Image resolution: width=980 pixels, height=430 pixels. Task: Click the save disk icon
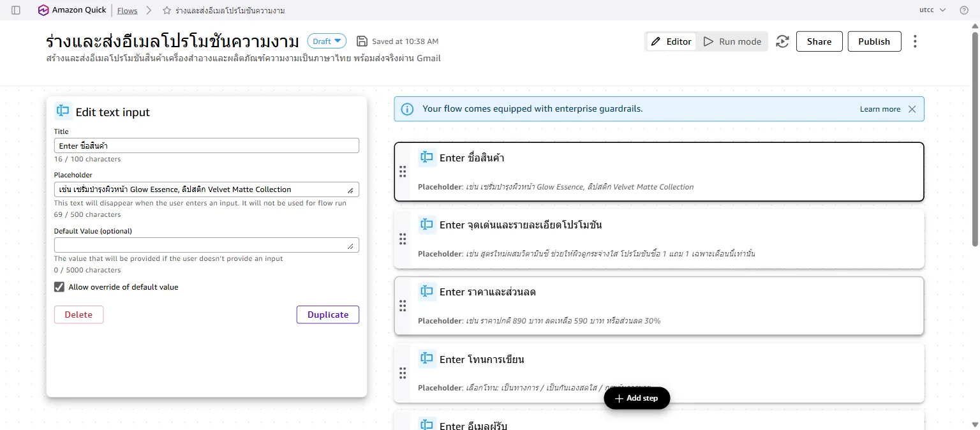362,41
